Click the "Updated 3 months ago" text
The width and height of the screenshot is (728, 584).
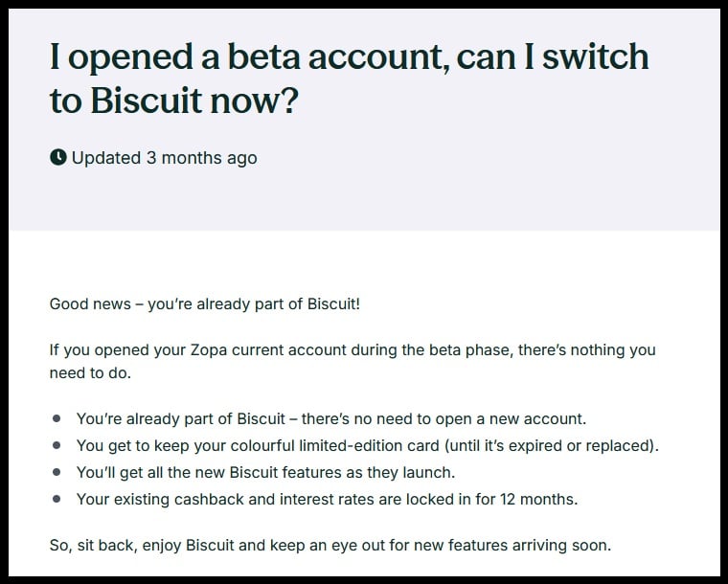(164, 157)
